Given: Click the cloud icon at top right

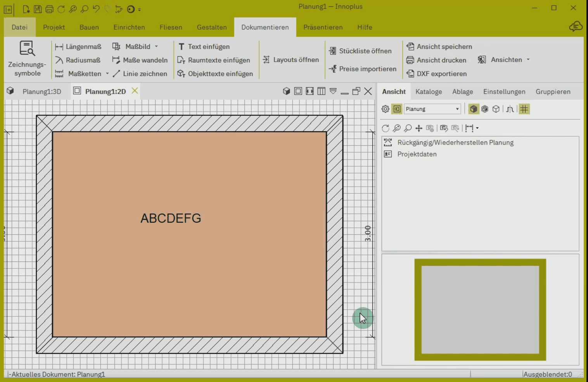Looking at the screenshot, I should click(576, 27).
